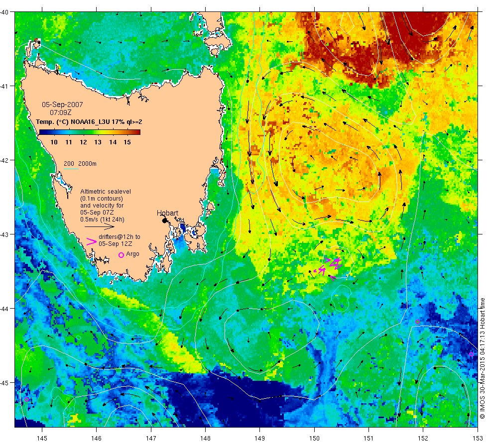The height and width of the screenshot is (448, 488).
Task: Click the Argo float marker near 145E 45S
Action: (x=26, y=399)
